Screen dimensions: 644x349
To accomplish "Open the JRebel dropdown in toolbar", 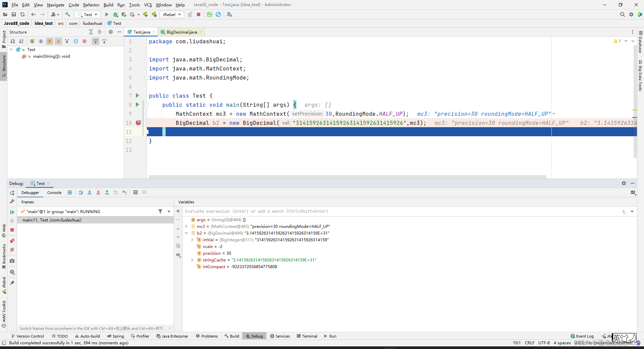I will 172,14.
